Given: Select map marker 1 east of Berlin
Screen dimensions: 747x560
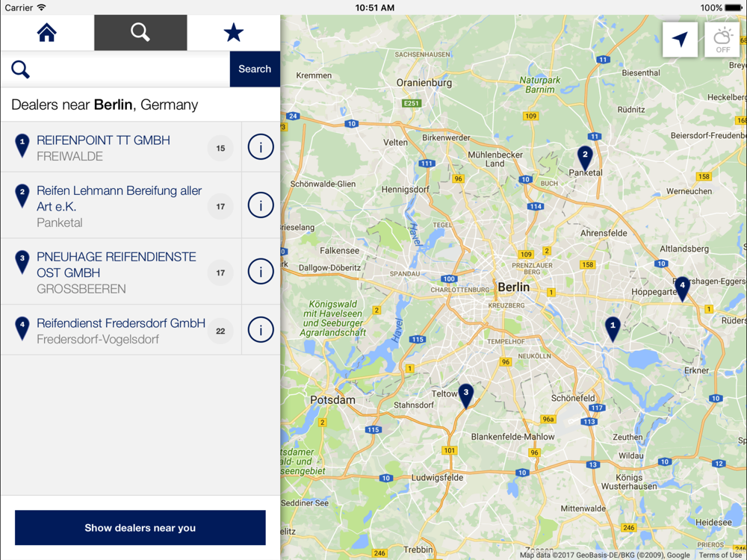Looking at the screenshot, I should point(613,329).
